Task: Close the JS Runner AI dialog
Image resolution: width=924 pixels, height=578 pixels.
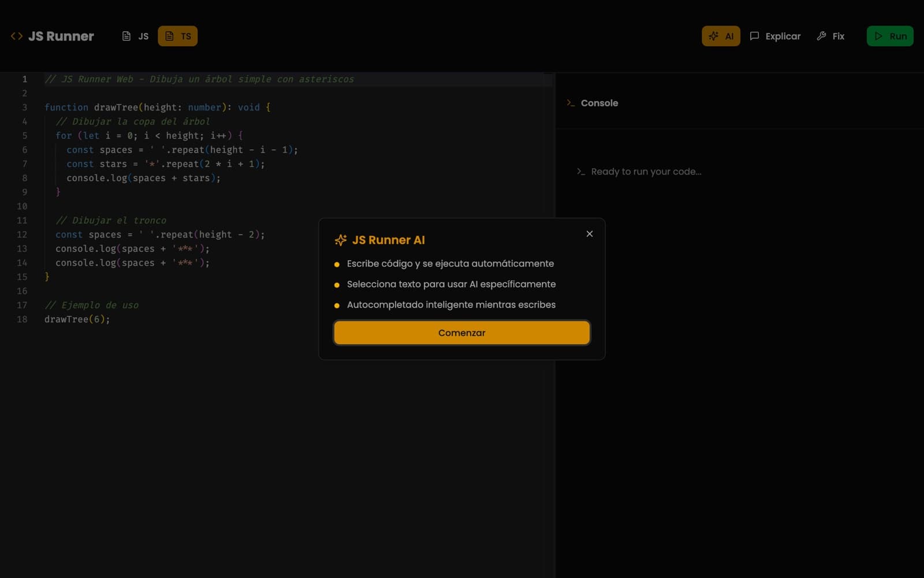Action: [x=590, y=234]
